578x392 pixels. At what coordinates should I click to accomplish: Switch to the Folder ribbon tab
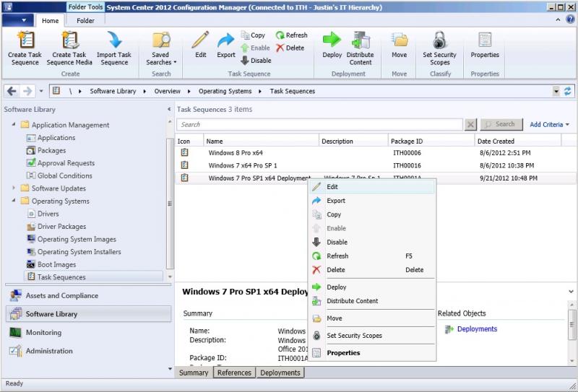[85, 21]
